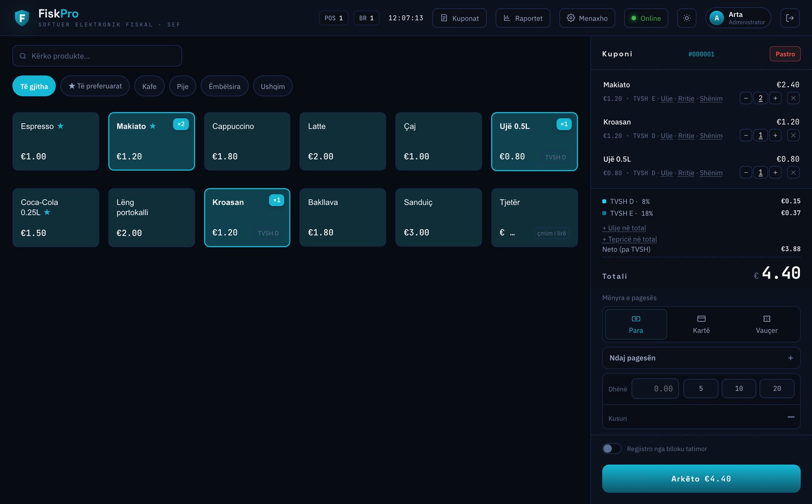The width and height of the screenshot is (812, 504).
Task: Click the search magnifier icon
Action: coord(23,56)
